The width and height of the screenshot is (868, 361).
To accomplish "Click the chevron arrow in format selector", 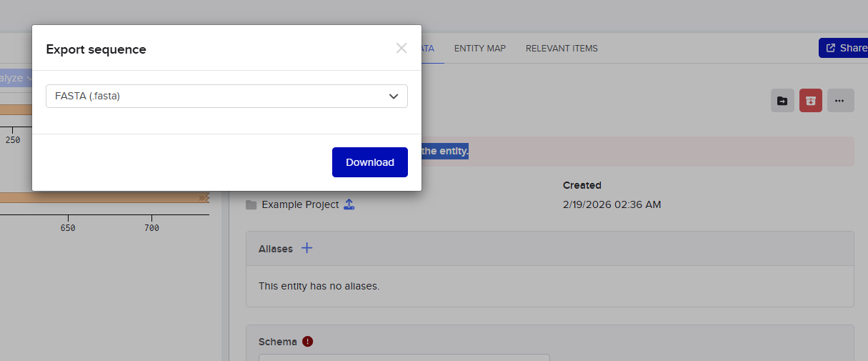I will click(x=394, y=97).
